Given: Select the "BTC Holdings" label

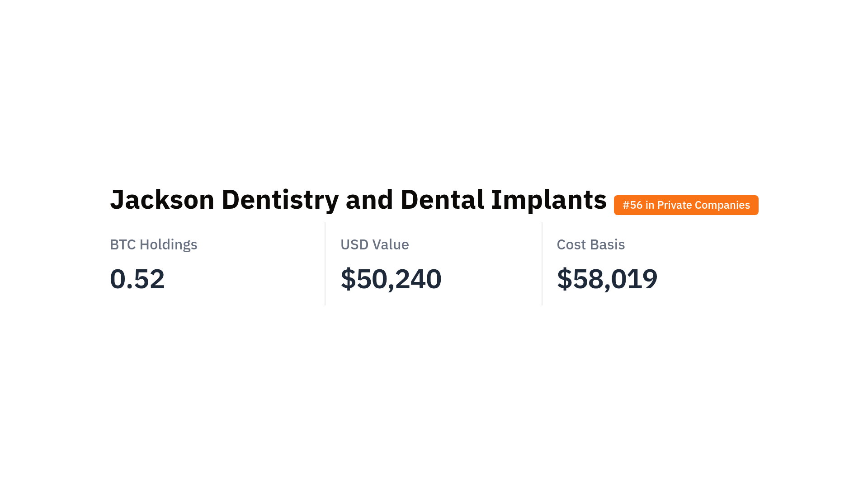Looking at the screenshot, I should click(154, 244).
